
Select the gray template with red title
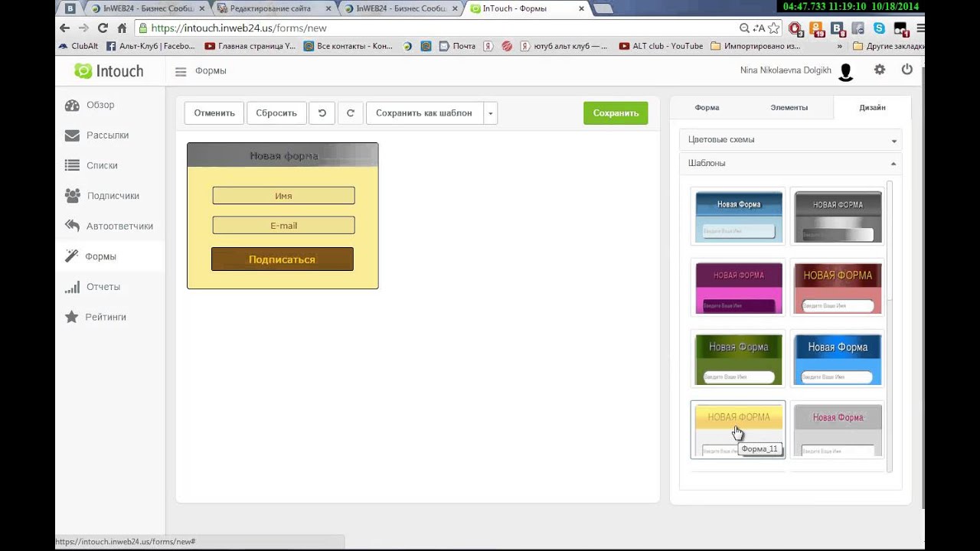click(838, 430)
